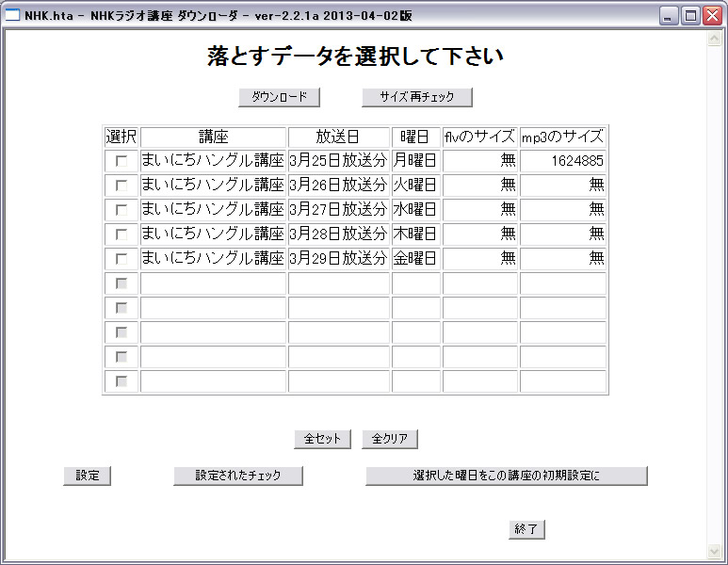Check the box for 3月27日放送分
Viewport: 728px width, 565px height.
[121, 210]
